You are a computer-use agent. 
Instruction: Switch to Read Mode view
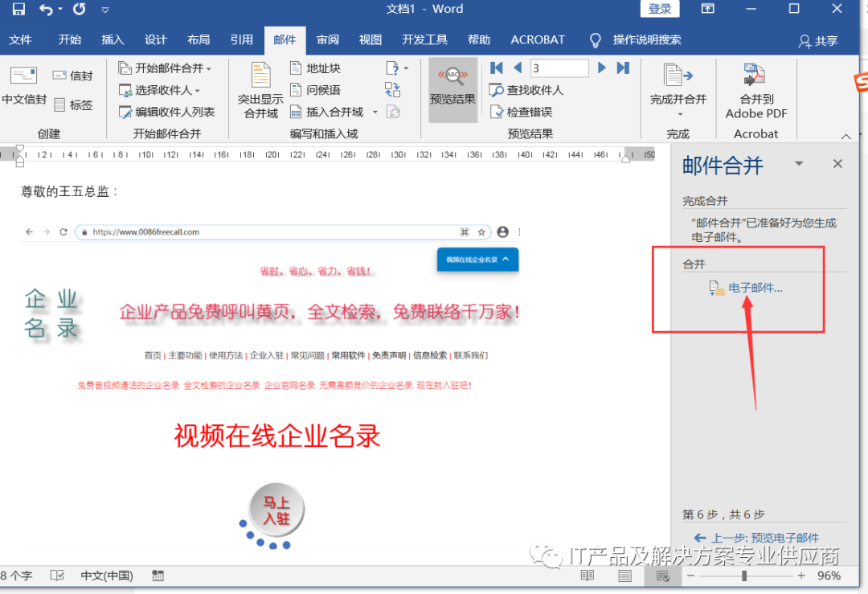[x=588, y=576]
